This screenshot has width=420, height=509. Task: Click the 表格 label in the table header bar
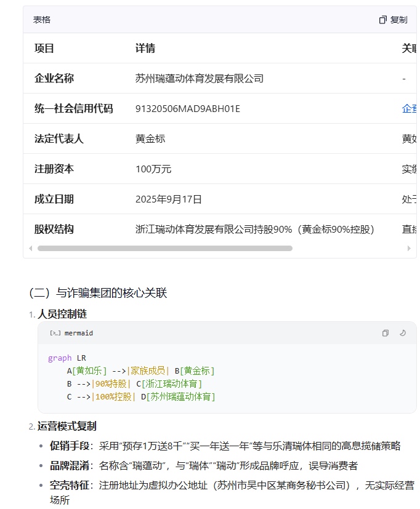tap(42, 20)
